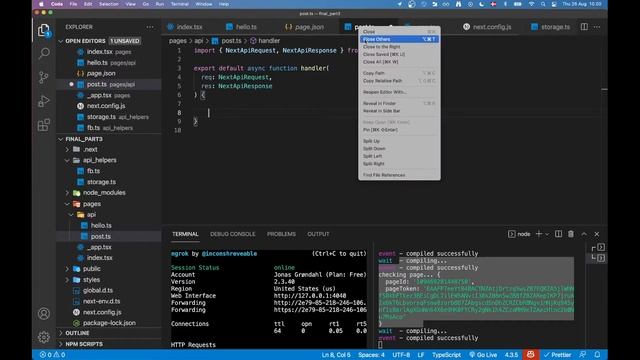The height and width of the screenshot is (360, 640).
Task: Click macOS Spotlight search icon
Action: click(x=543, y=4)
